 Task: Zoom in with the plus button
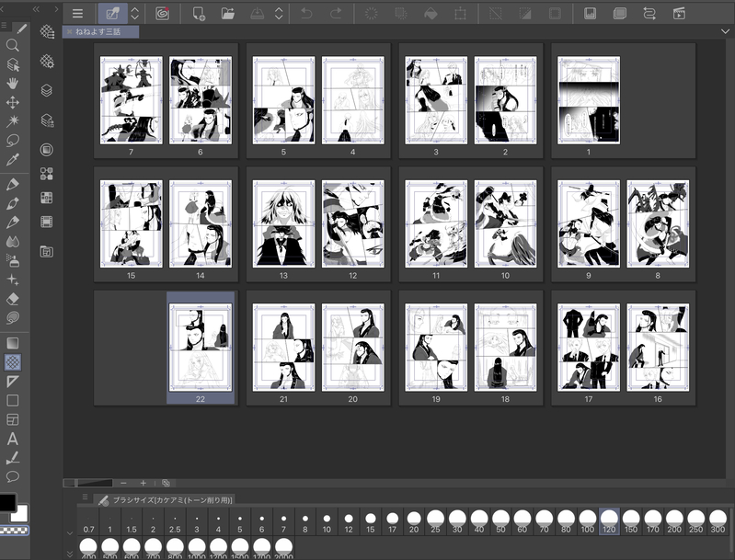click(x=144, y=483)
